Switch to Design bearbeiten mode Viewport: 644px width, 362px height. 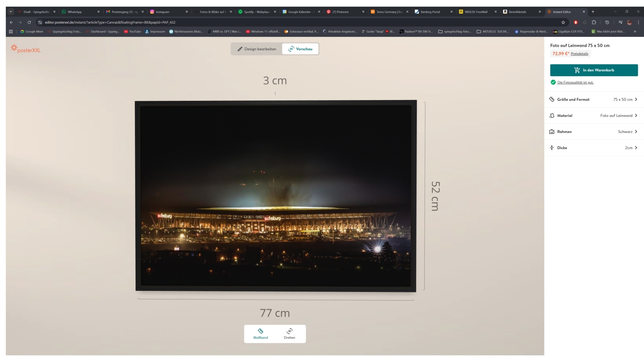257,49
